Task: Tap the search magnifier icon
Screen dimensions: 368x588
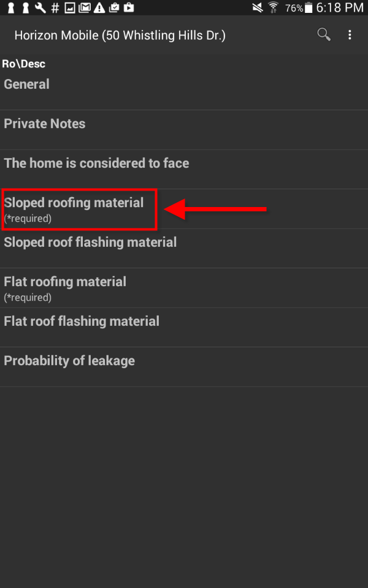Action: [x=324, y=35]
